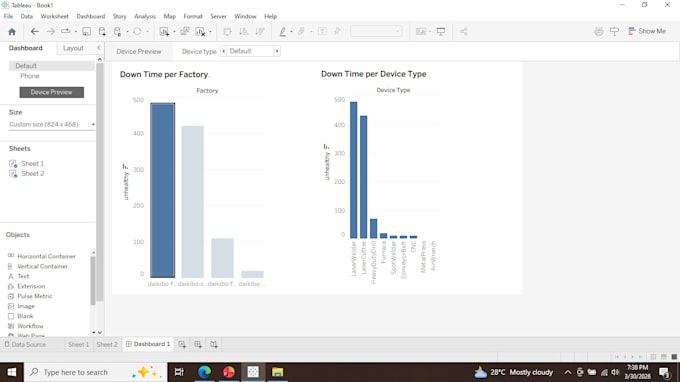
Task: Click sort icon on Device Type chart axis
Action: (x=326, y=147)
